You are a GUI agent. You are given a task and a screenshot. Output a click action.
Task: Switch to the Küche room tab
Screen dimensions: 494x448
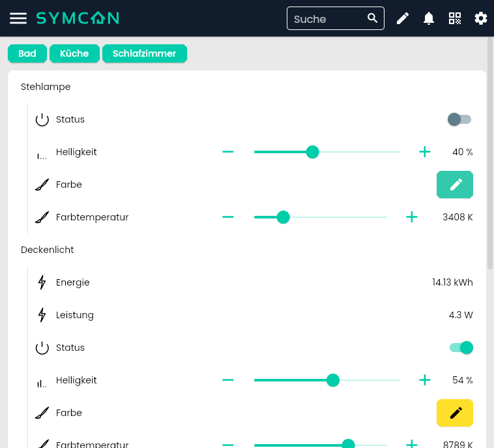click(x=74, y=53)
